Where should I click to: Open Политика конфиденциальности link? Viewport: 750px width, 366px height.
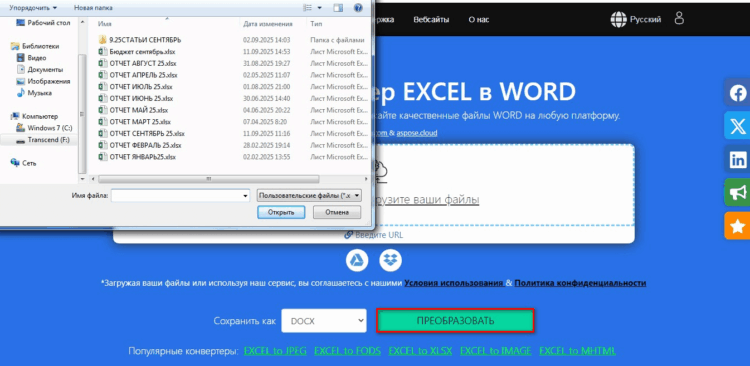(580, 283)
